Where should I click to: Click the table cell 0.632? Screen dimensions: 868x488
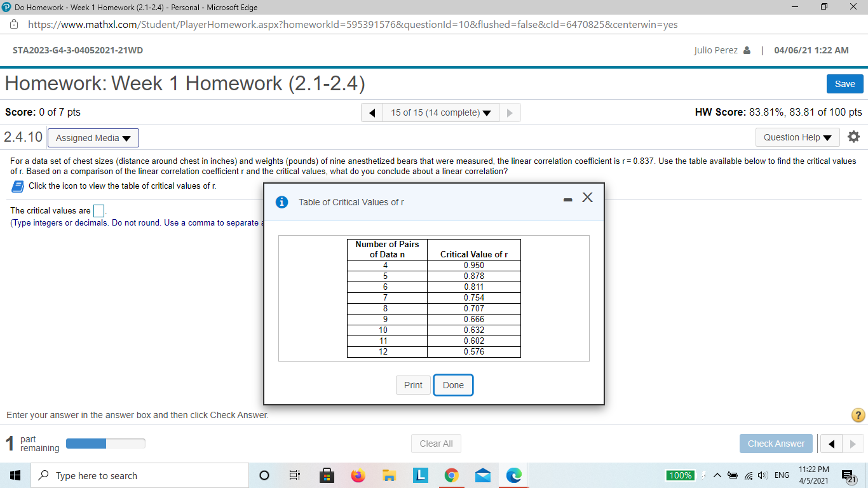click(474, 330)
